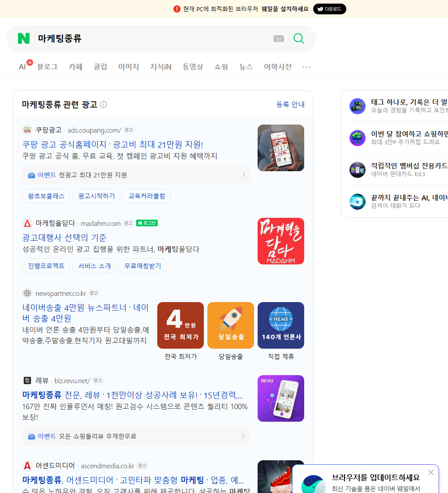Open the on-screen keyboard icon
Screen dimensions: 448x493
coord(279,39)
